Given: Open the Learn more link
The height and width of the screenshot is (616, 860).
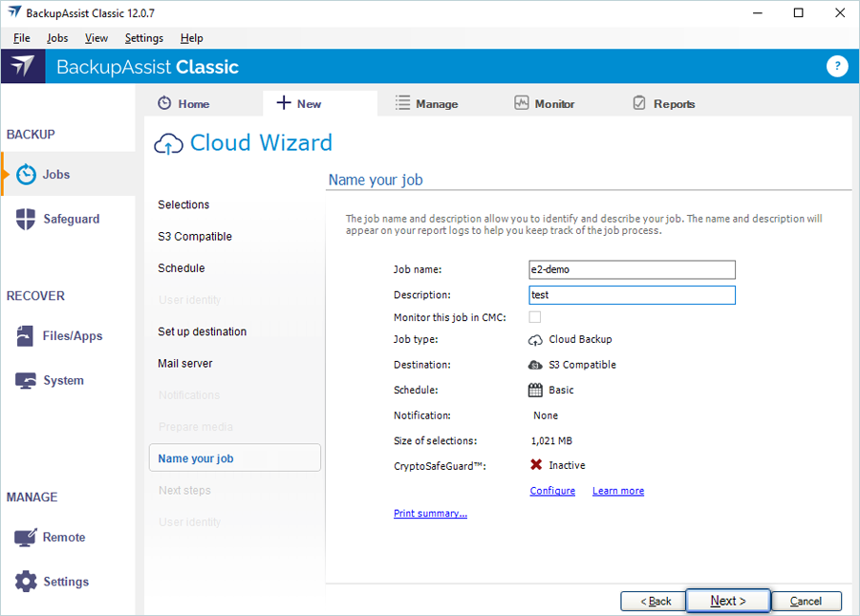Looking at the screenshot, I should pyautogui.click(x=618, y=491).
